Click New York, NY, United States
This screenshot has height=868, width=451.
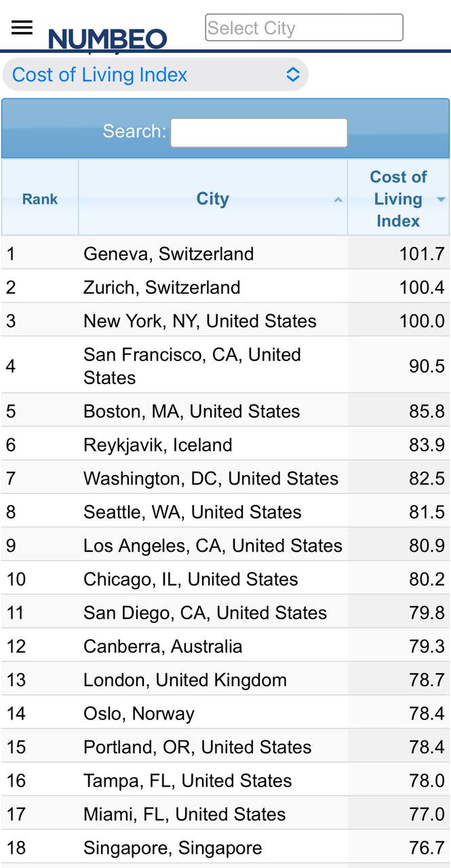[199, 321]
